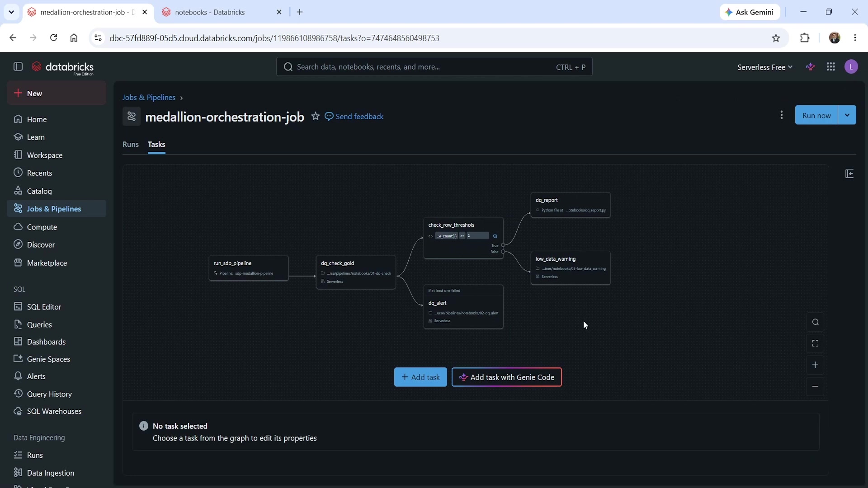Open the job kebab menu
This screenshot has width=868, height=488.
782,115
